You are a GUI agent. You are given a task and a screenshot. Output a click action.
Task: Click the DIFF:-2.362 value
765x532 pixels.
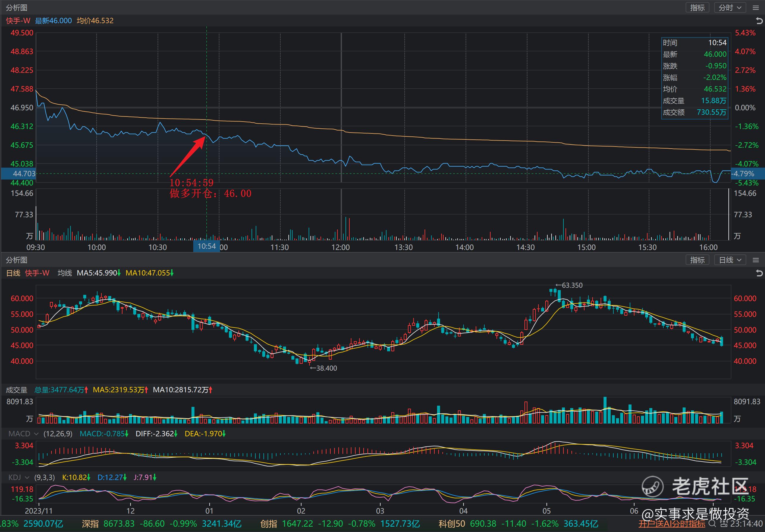(157, 434)
